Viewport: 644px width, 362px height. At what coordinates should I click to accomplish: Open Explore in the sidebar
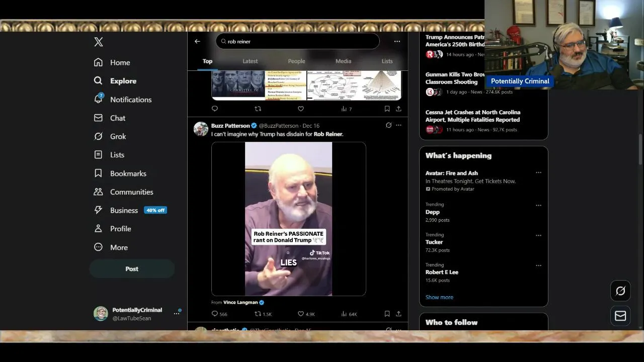pos(115,81)
